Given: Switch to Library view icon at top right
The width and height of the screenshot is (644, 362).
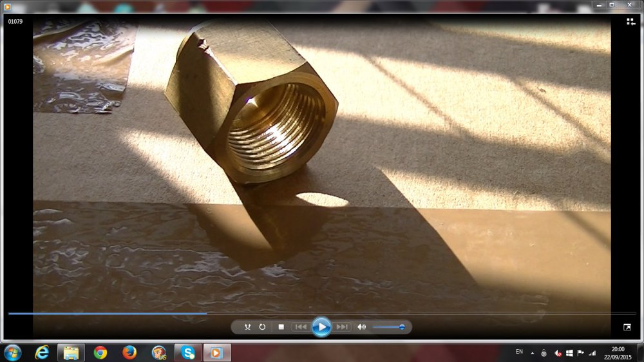Looking at the screenshot, I should 631,22.
